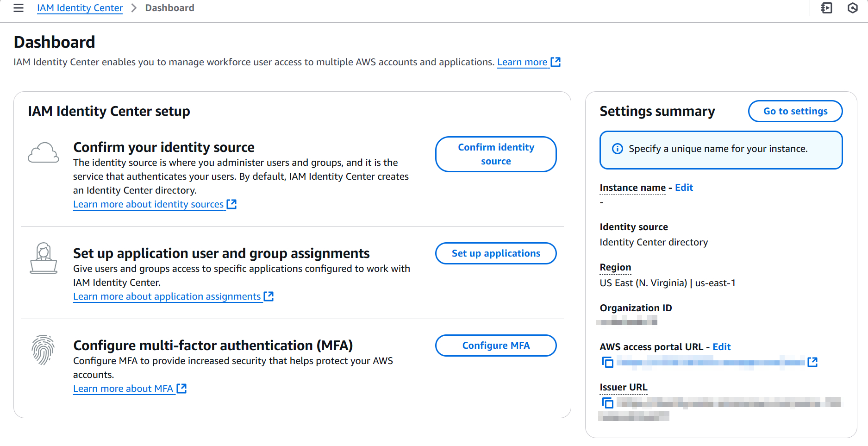Edit the AWS access portal URL
Image resolution: width=868 pixels, height=446 pixels.
tap(721, 347)
